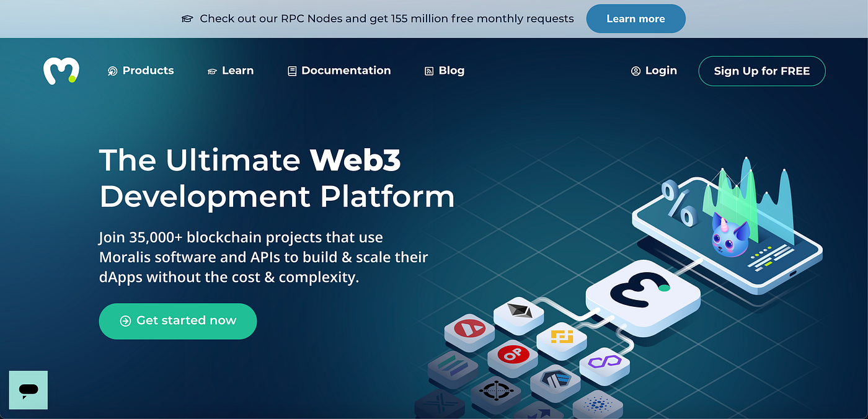Open the chat widget icon
Screen dimensions: 868x419
pos(29,390)
